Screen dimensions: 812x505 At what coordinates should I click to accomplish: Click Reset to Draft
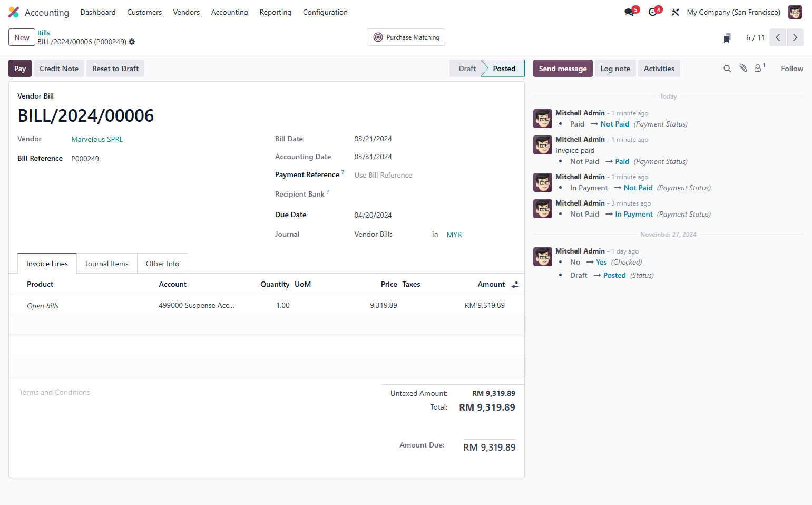point(115,69)
